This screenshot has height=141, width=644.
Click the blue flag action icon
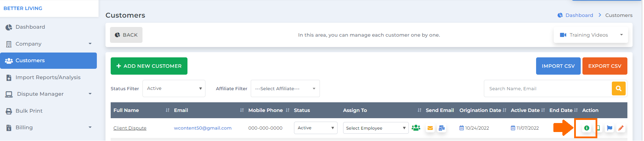[610, 128]
